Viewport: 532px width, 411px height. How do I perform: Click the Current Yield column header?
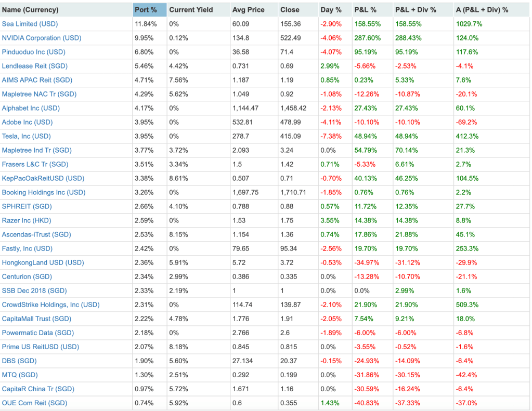(x=191, y=10)
